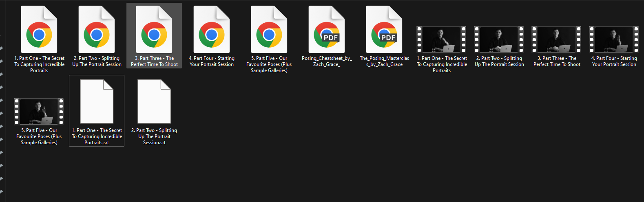Select the Part Five video thumbnail

[x=39, y=111]
